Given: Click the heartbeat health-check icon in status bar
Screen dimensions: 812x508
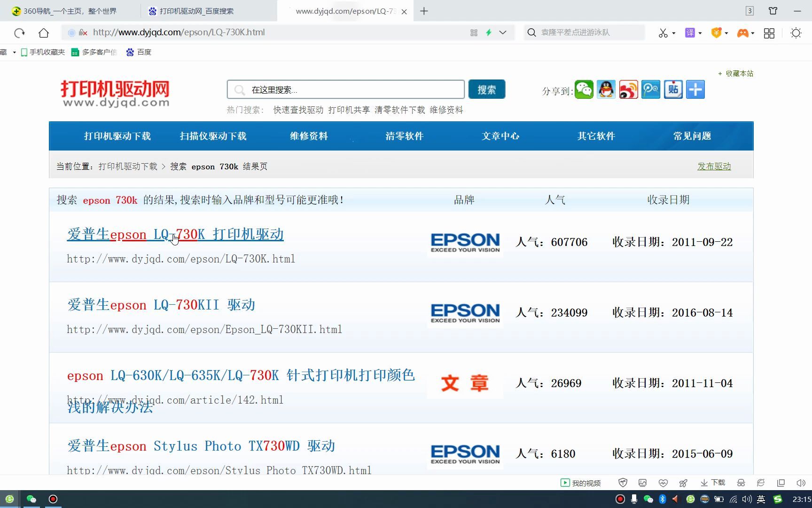Looking at the screenshot, I should tap(663, 483).
